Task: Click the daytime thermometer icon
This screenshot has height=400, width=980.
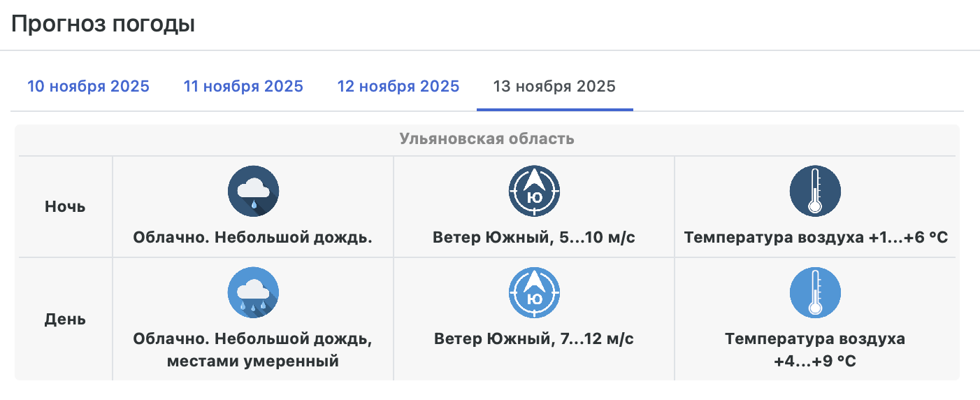Action: point(815,293)
